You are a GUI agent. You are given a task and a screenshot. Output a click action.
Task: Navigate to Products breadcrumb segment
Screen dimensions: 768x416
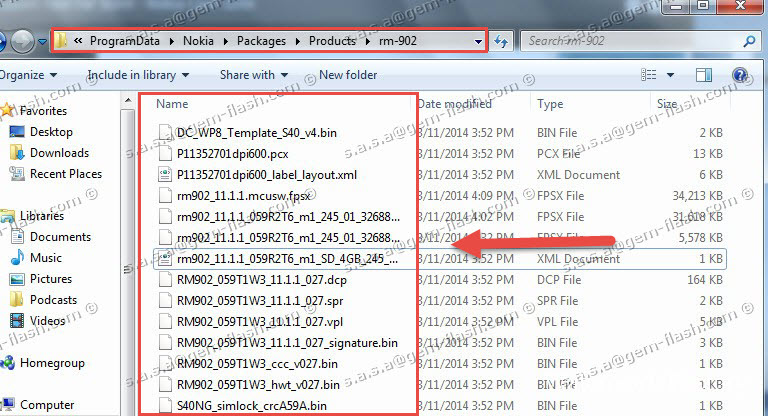tap(332, 41)
